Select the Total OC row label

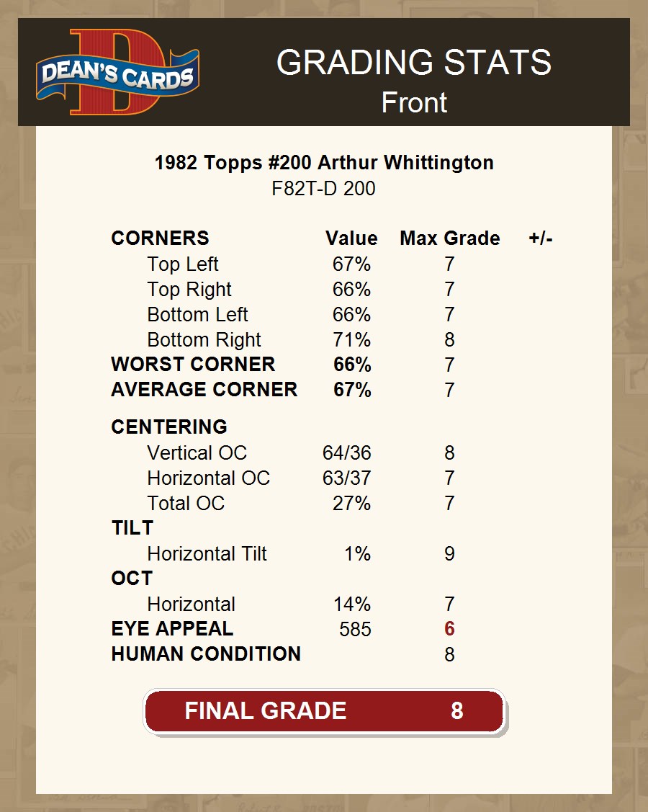pos(186,504)
